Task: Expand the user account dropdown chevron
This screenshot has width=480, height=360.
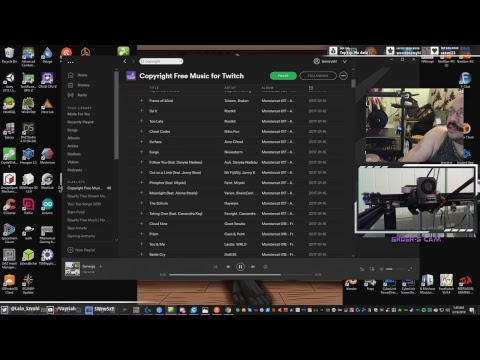Action: tap(345, 61)
